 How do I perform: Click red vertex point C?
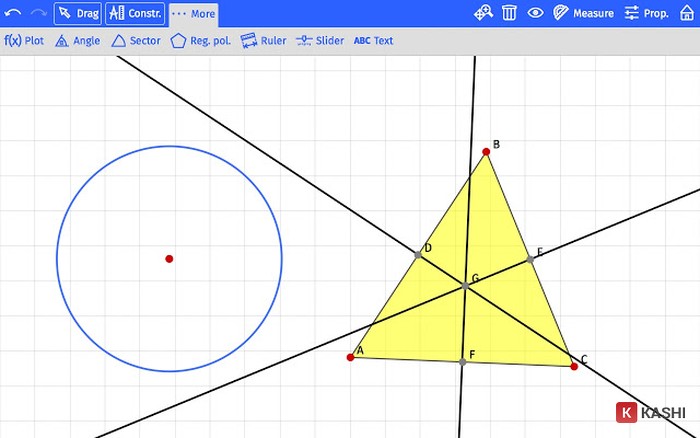tap(574, 367)
